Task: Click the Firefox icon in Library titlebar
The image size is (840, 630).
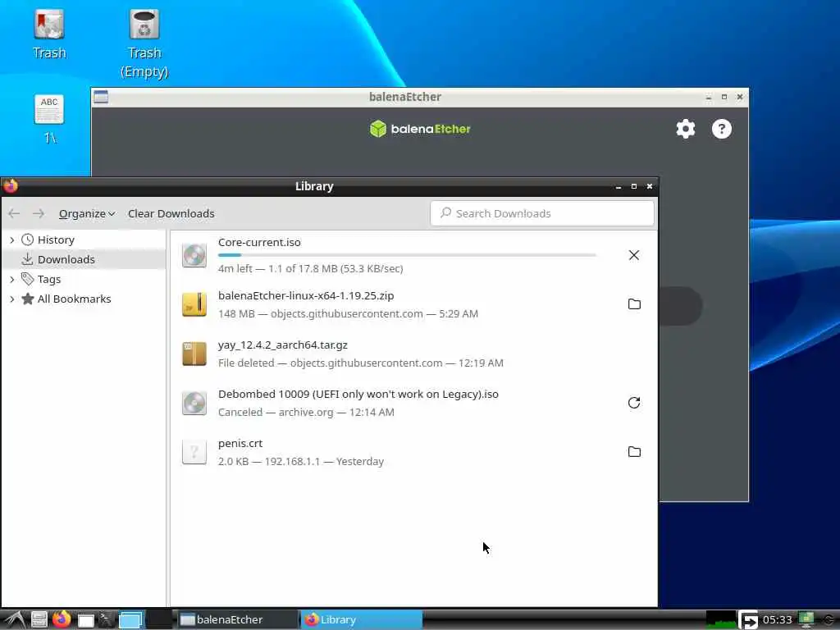Action: 11,186
